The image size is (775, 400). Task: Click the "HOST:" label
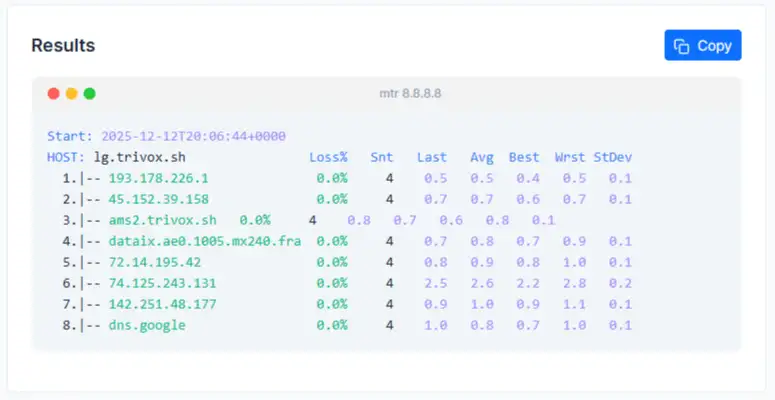66,157
